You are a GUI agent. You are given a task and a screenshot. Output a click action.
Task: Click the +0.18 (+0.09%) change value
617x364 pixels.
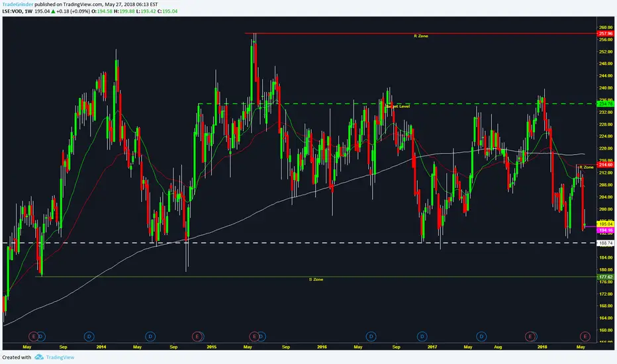click(73, 11)
